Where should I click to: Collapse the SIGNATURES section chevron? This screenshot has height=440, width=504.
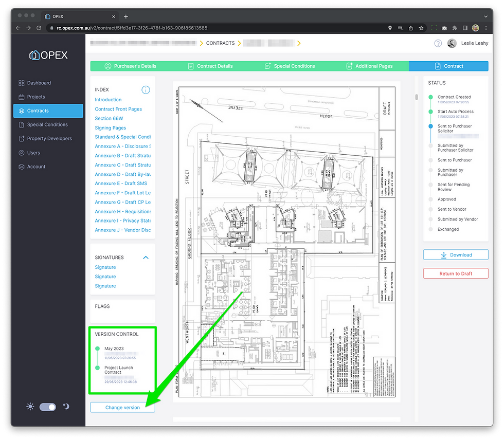click(x=146, y=258)
